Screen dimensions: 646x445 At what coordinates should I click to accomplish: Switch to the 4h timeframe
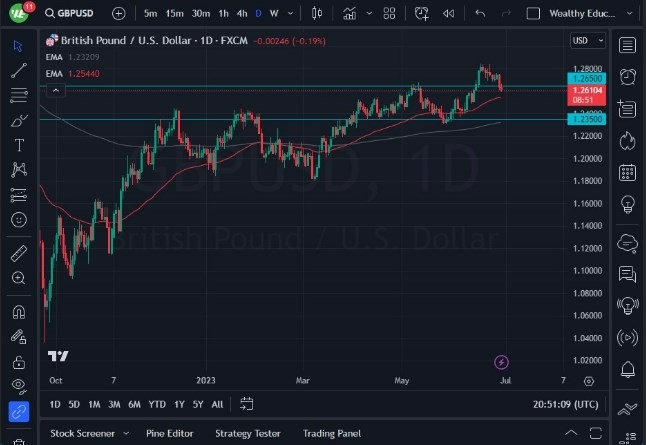(242, 14)
